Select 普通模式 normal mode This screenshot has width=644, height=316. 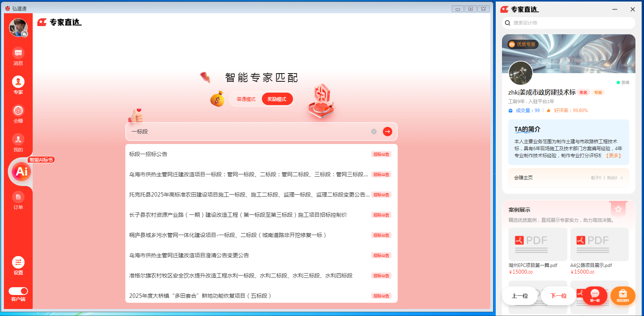[x=246, y=99]
